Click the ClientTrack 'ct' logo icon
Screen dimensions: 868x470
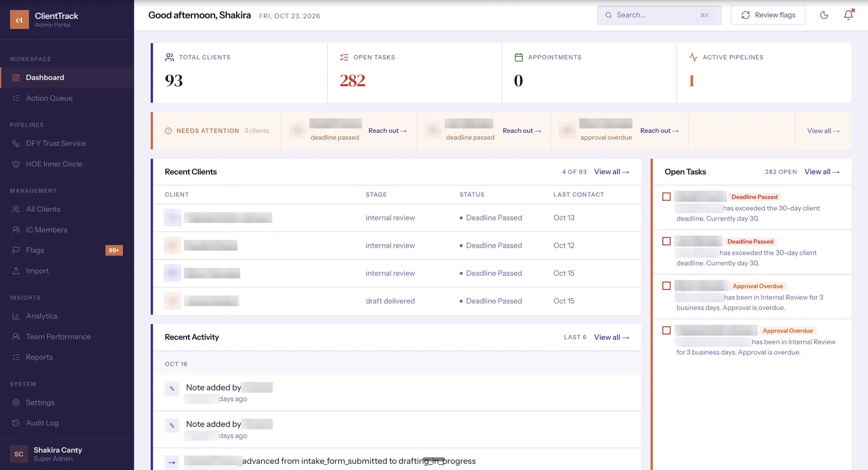20,20
